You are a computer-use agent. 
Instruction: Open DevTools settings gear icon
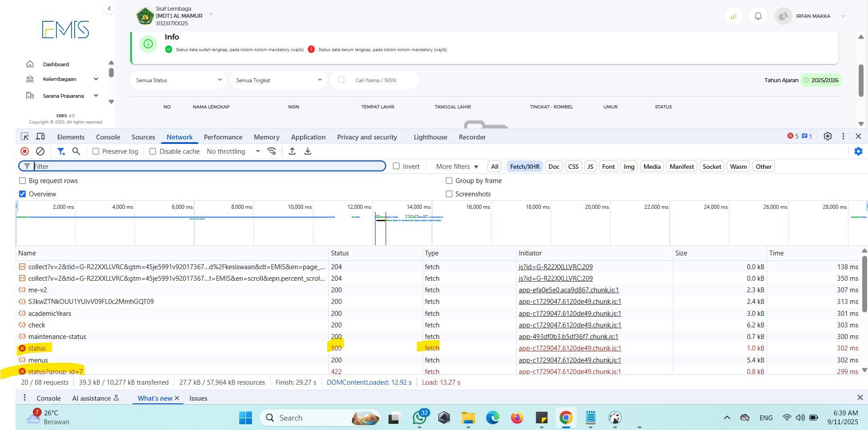click(x=828, y=136)
